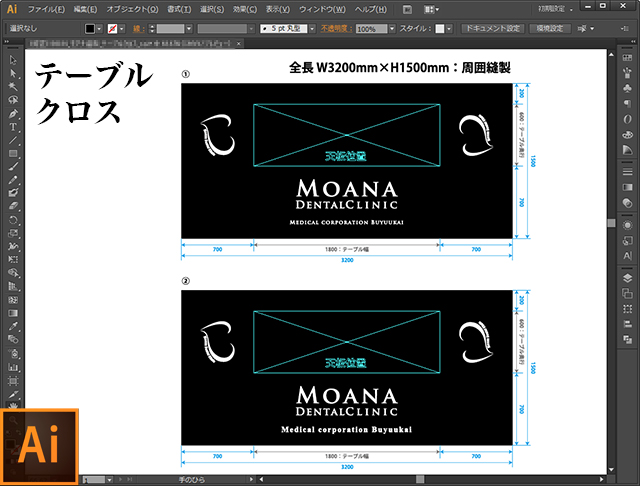Select the Magic Wand tool
640x486 pixels.
13,87
